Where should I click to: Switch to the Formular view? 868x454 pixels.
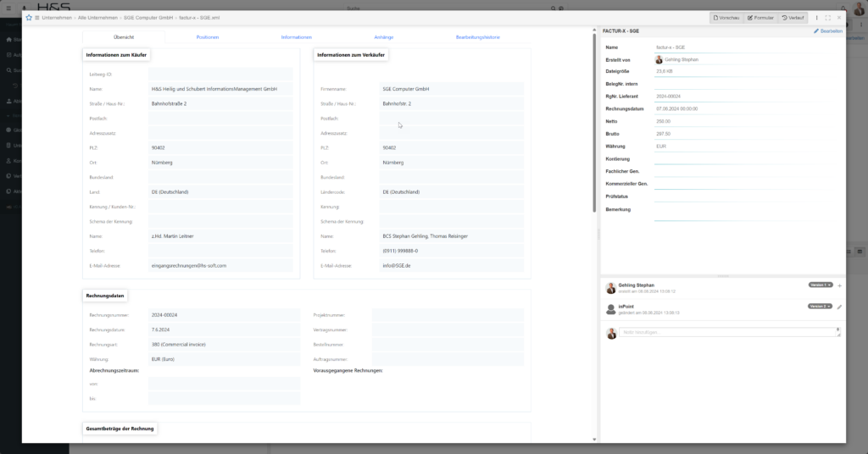pyautogui.click(x=760, y=18)
